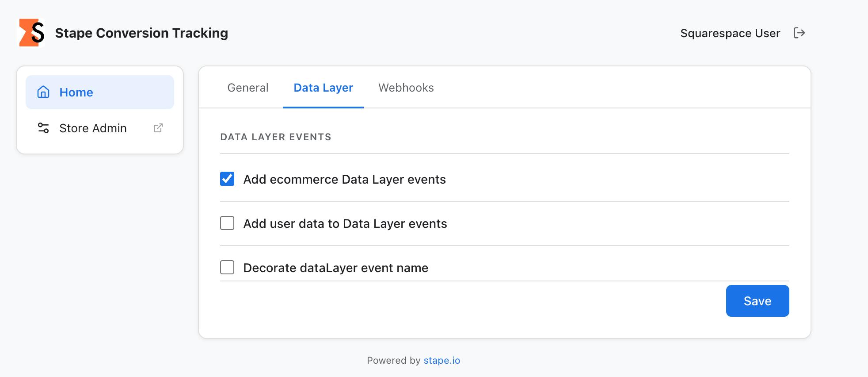Switch to the General tab
Image resolution: width=868 pixels, height=377 pixels.
click(x=248, y=88)
